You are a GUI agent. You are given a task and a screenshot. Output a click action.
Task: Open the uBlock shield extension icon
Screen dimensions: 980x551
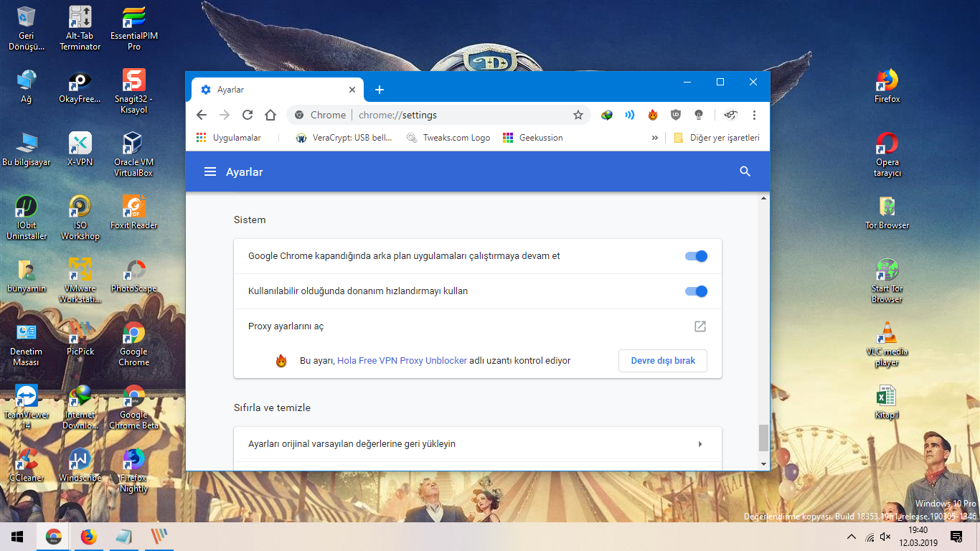(x=676, y=115)
